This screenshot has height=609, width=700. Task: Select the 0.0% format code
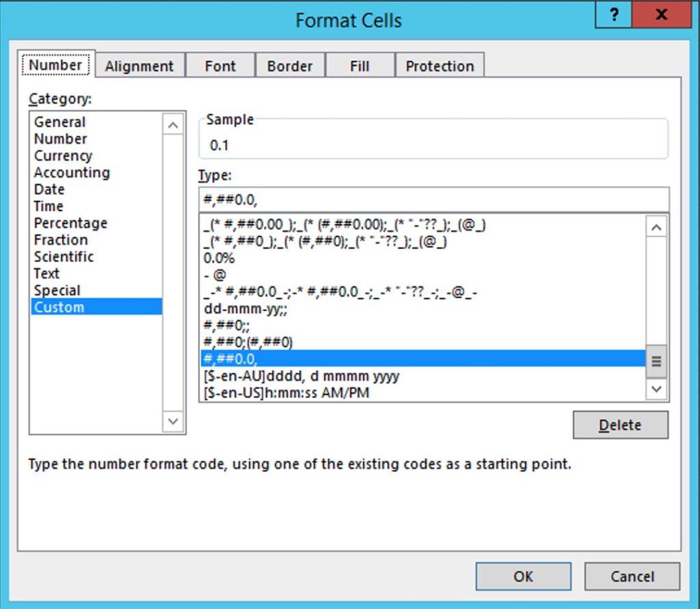point(219,259)
